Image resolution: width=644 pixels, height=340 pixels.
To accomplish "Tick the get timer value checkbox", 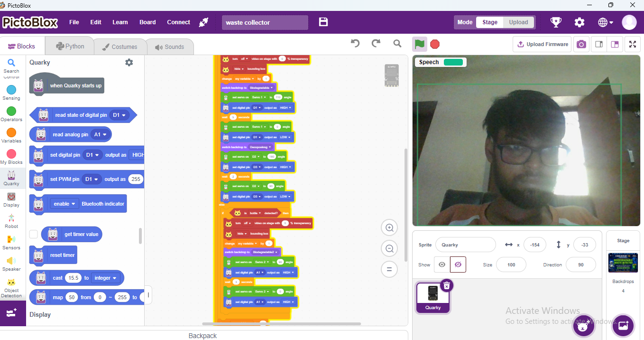I will click(x=34, y=234).
